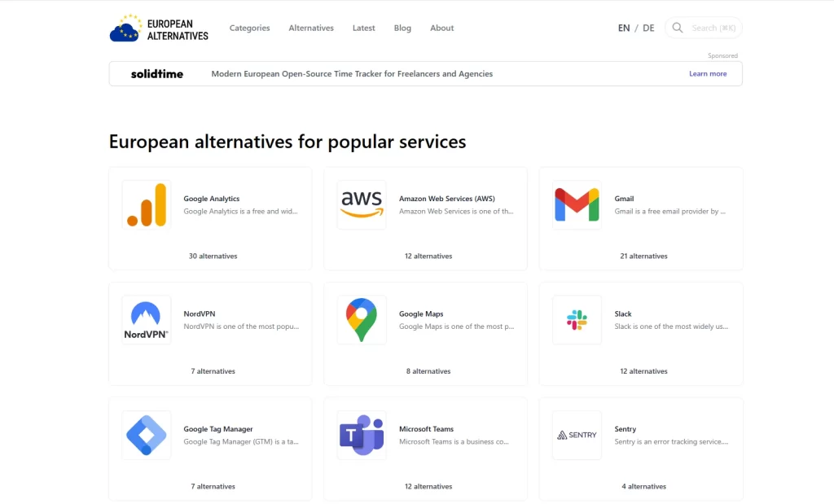Open the Sentry logo icon
The width and height of the screenshot is (834, 504).
577,435
